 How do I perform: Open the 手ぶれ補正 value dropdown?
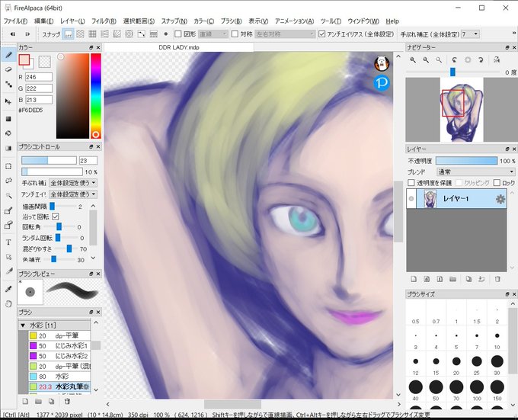point(470,34)
